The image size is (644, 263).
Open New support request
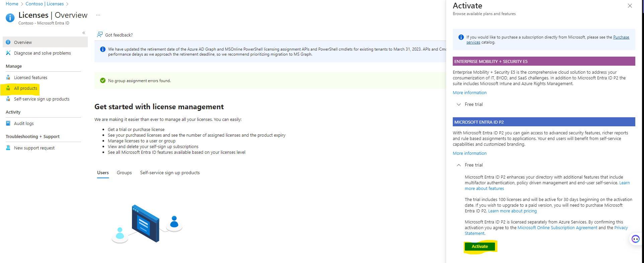(34, 148)
